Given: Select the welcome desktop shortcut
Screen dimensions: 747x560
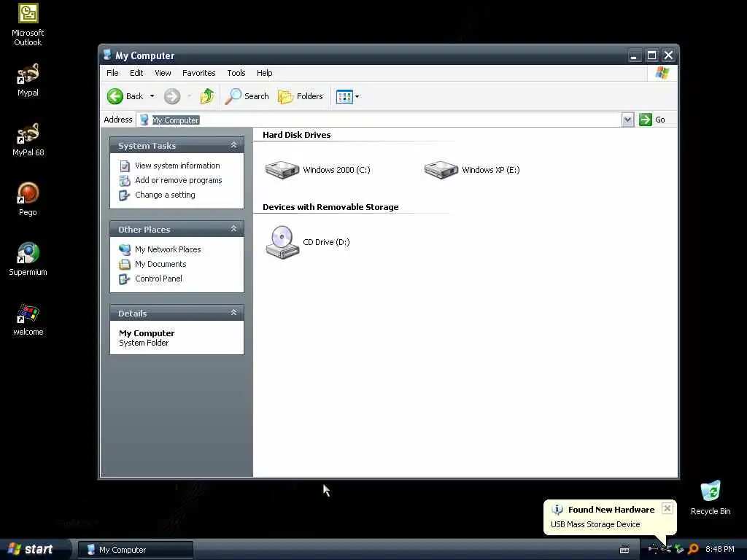Looking at the screenshot, I should pyautogui.click(x=28, y=319).
